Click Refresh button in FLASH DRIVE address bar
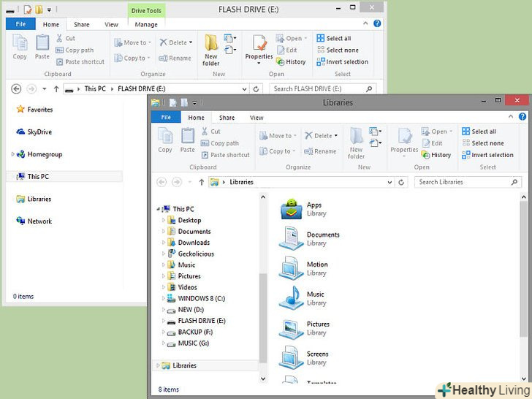Viewport: 532px width, 399px height. pos(256,88)
